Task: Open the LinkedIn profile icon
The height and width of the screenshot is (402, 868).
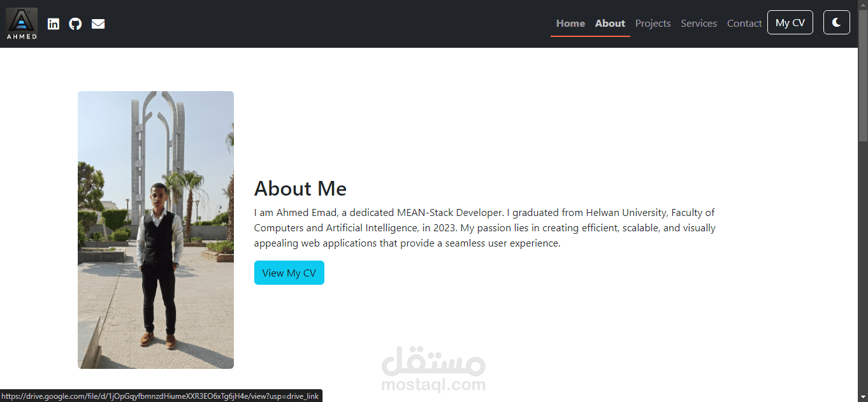Action: 54,24
